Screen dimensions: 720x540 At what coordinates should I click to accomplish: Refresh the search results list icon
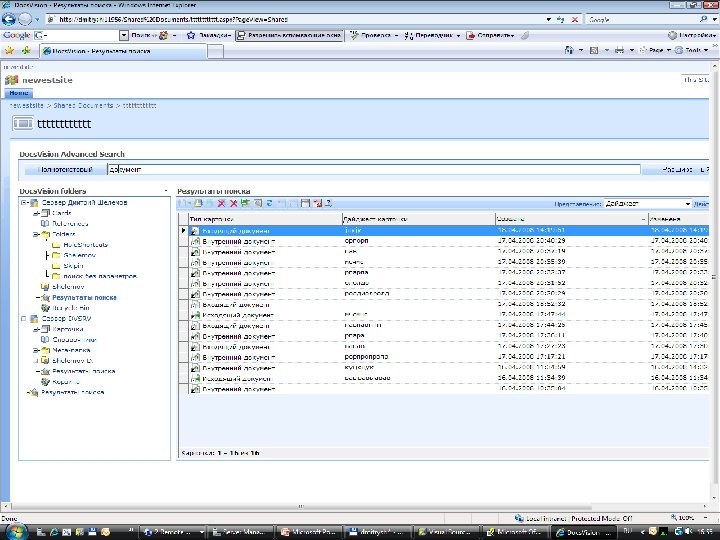pos(270,203)
